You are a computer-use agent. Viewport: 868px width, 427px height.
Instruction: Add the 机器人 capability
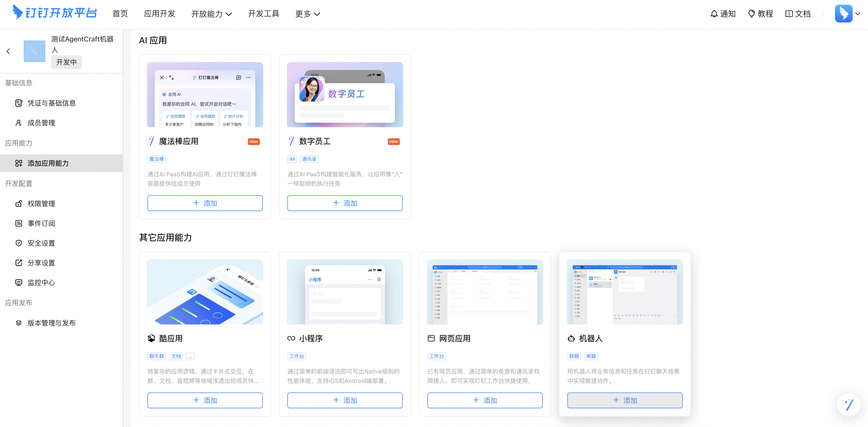625,400
